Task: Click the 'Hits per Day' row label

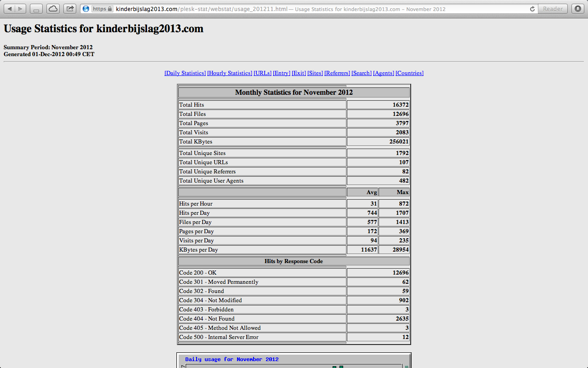Action: point(194,213)
